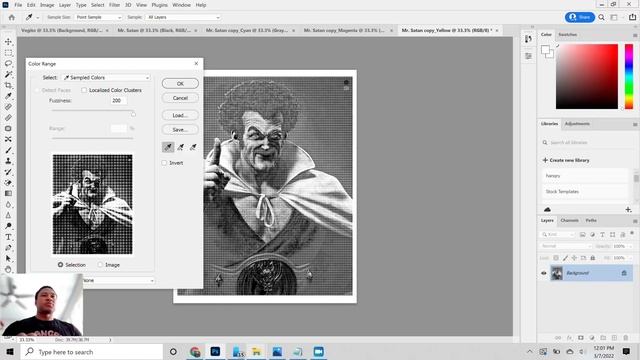
Task: Choose the Add to Sample eyedropper
Action: (180, 147)
